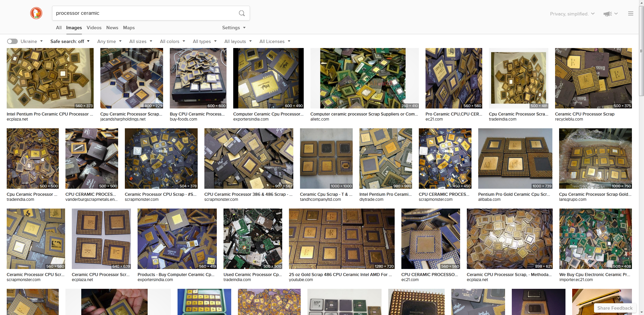Open the 1280 × 720 Gold Scrap 486 thumbnail
This screenshot has height=315, width=644.
tap(341, 238)
